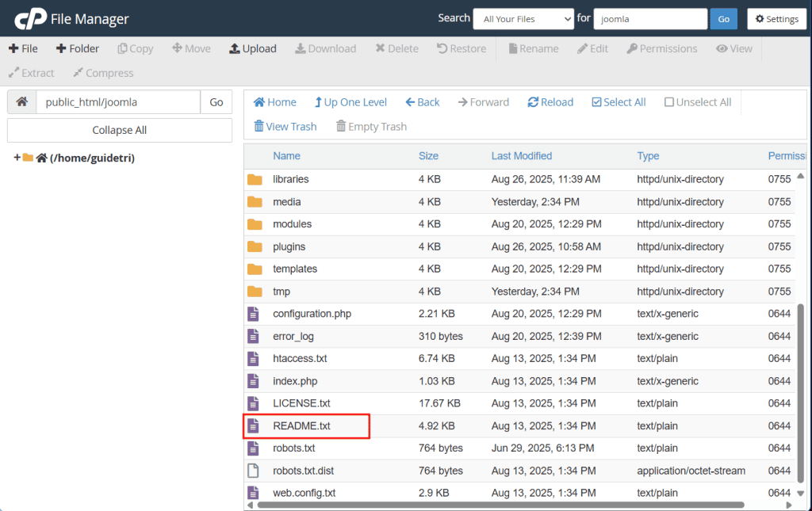This screenshot has height=511, width=812.
Task: Navigate home using the Home icon
Action: point(274,101)
